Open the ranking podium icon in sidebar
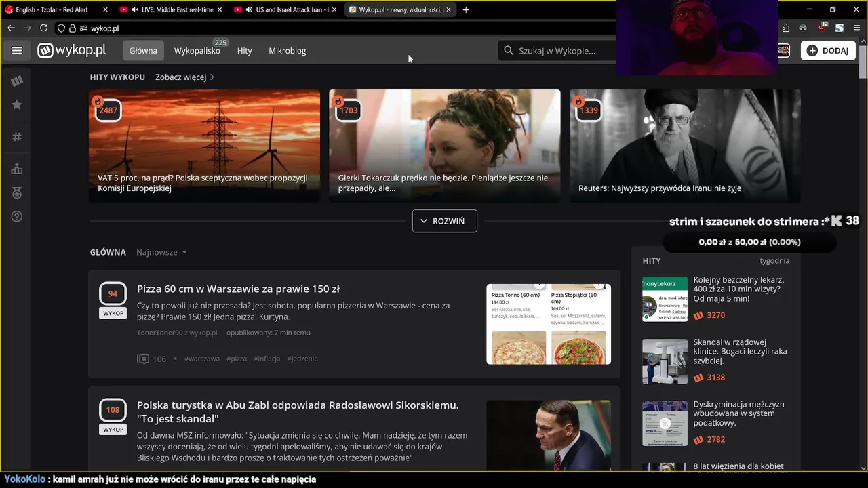 tap(17, 169)
